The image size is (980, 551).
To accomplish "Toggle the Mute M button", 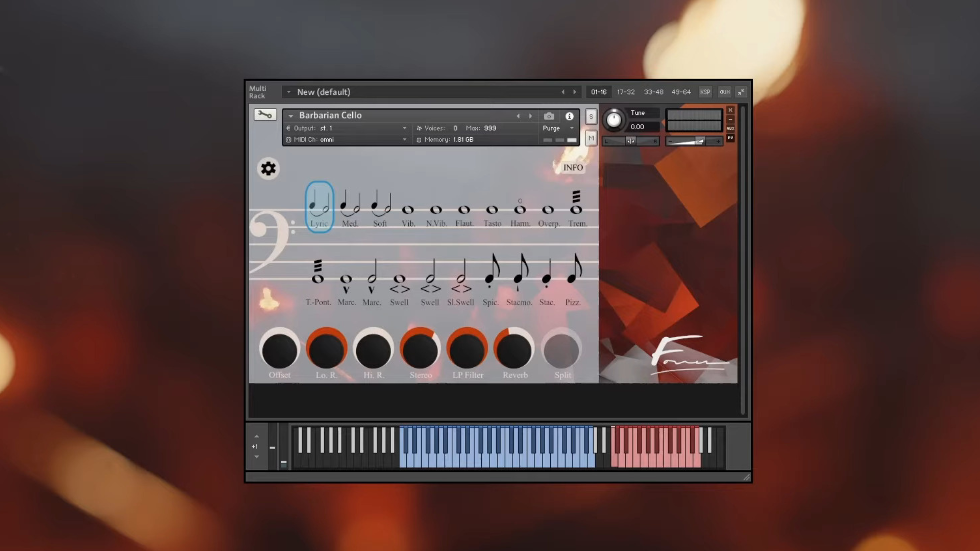I will click(591, 138).
